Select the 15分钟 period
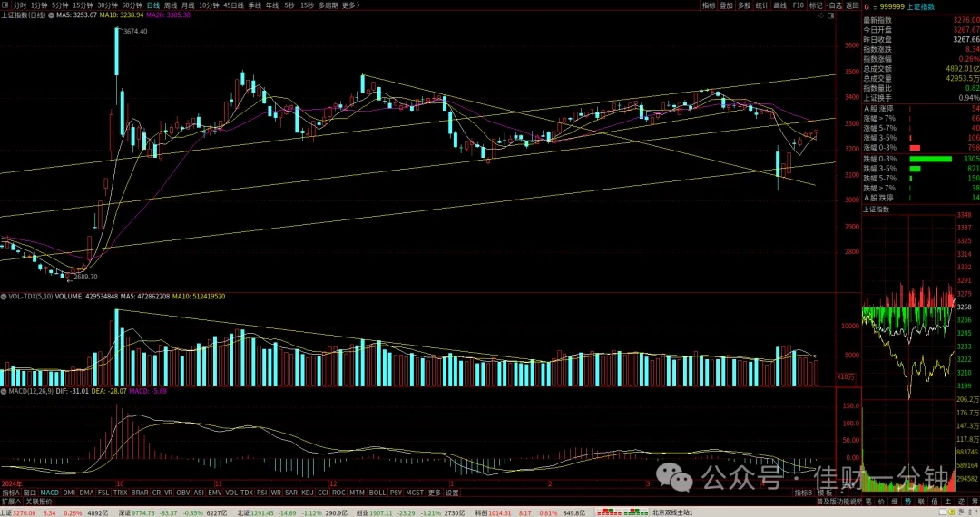Viewport: 980px width, 517px height. [x=83, y=5]
